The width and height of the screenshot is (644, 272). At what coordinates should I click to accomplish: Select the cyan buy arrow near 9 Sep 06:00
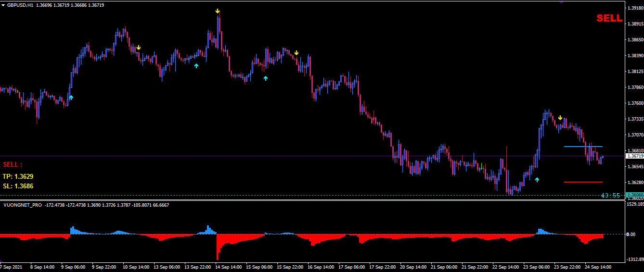[x=71, y=98]
